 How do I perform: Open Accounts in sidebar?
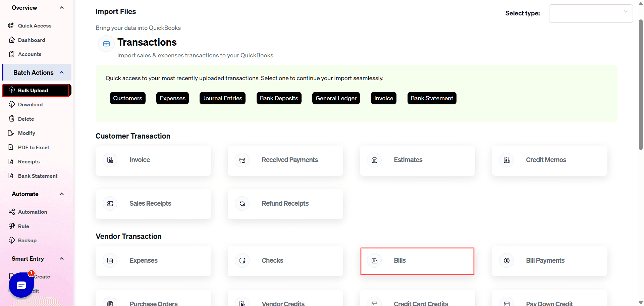point(30,54)
